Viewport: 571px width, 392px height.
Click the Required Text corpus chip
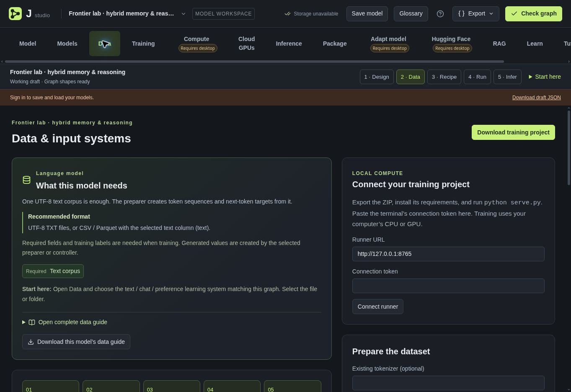point(53,271)
